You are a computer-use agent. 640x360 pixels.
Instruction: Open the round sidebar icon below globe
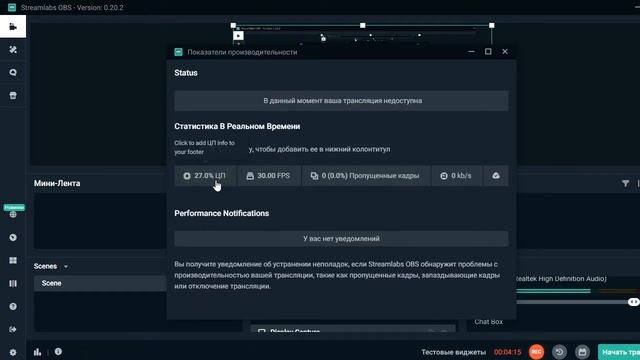tap(13, 237)
